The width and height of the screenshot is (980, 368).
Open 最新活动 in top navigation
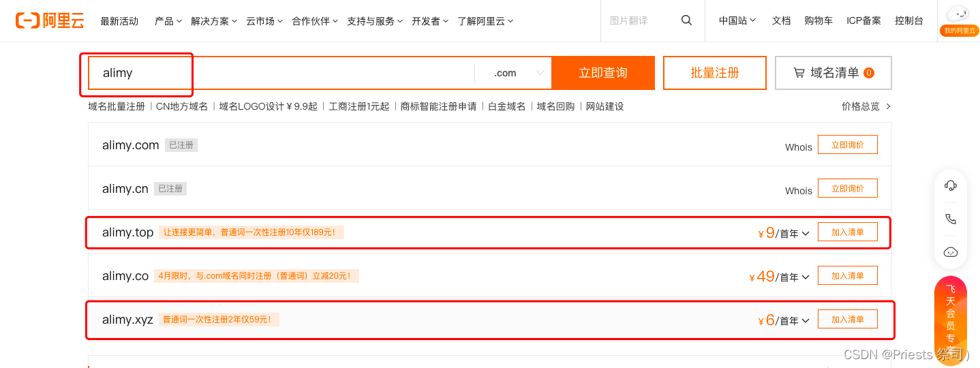(x=119, y=21)
